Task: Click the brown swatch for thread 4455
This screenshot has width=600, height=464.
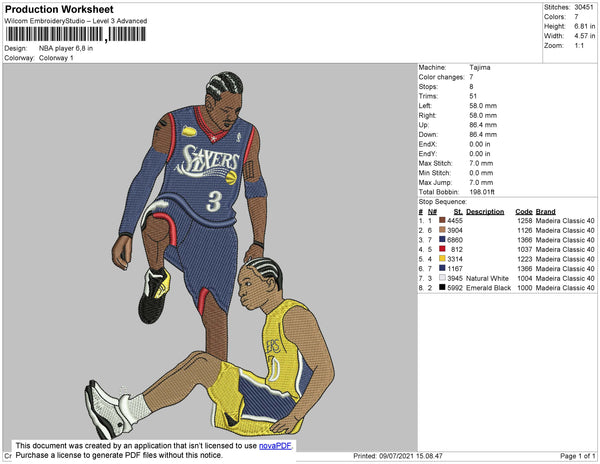Action: click(x=442, y=221)
